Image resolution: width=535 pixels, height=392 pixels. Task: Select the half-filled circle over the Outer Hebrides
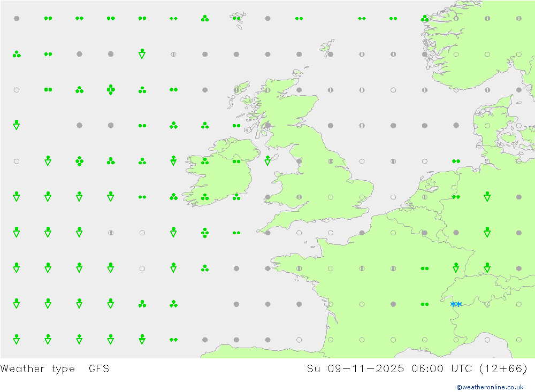tap(236, 90)
